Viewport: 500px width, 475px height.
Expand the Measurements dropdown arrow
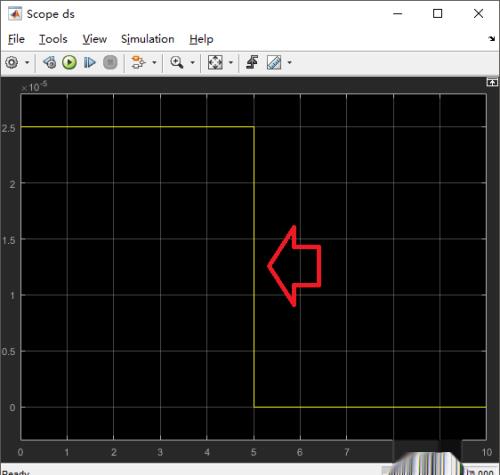[290, 63]
